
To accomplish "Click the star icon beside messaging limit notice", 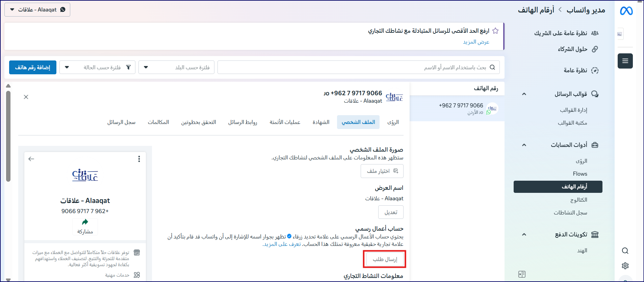I will (495, 31).
